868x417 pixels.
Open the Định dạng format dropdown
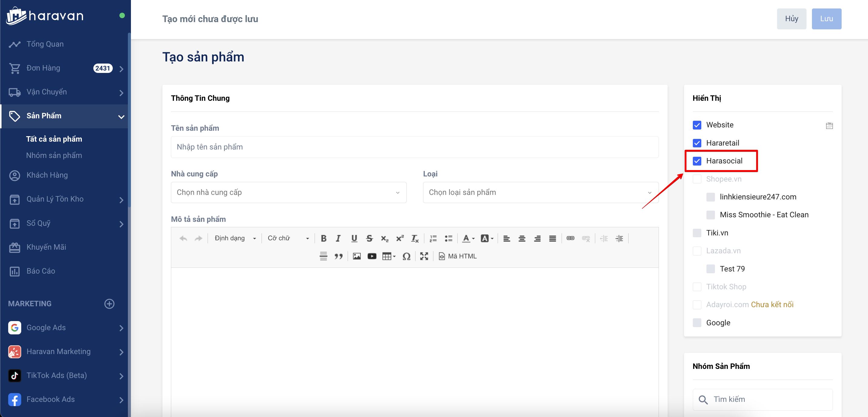pos(235,238)
